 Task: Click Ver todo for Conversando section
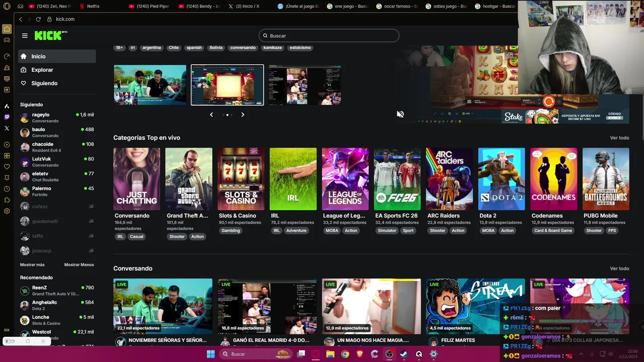(x=619, y=268)
